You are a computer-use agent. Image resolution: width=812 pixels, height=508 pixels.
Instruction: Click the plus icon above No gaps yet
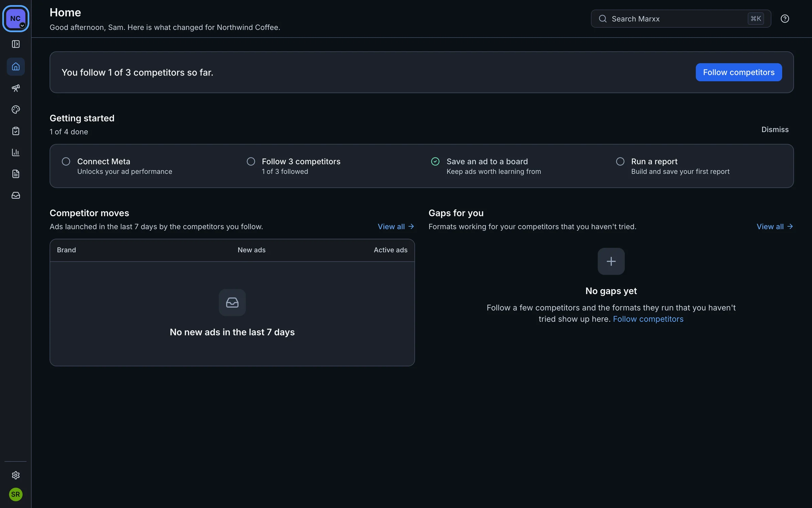(x=611, y=261)
